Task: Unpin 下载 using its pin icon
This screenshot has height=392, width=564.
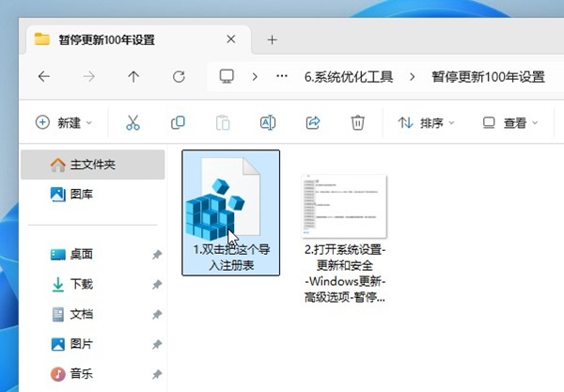Action: pos(157,285)
